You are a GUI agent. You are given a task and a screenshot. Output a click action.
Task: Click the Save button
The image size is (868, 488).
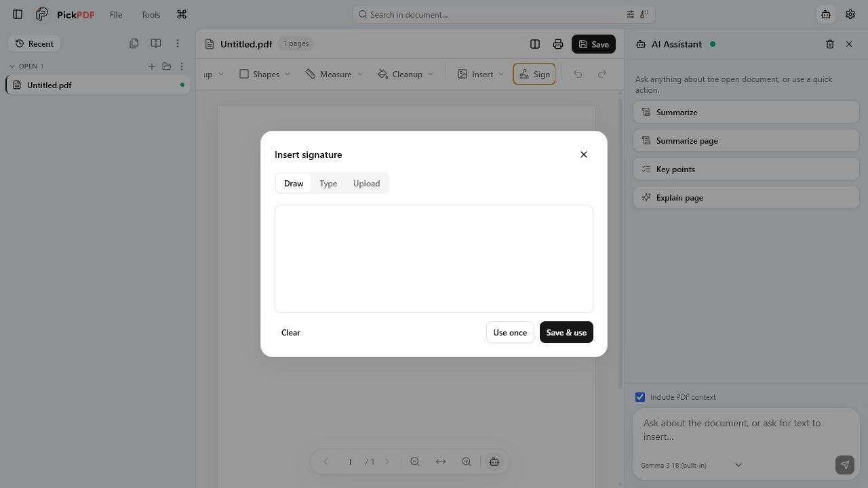[x=593, y=44]
